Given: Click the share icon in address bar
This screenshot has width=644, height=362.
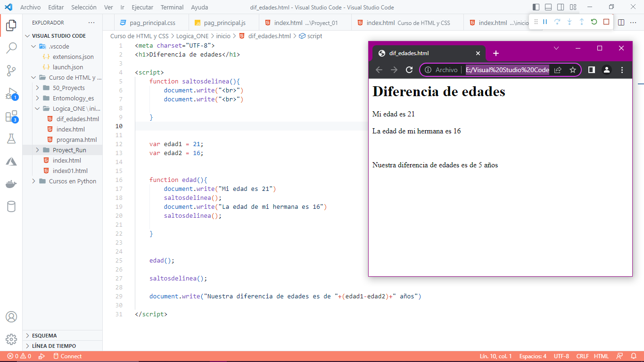Looking at the screenshot, I should coord(558,70).
